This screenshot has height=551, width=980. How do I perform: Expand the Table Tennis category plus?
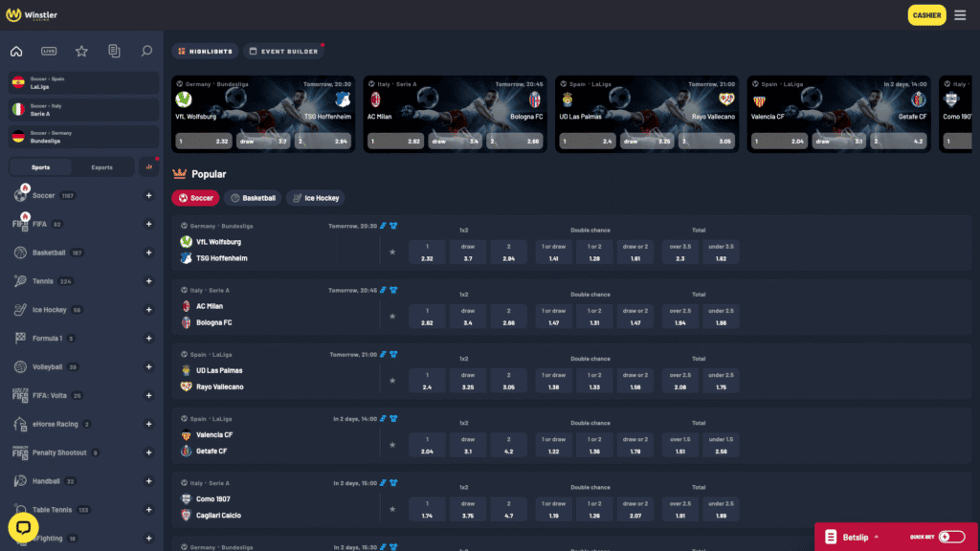pyautogui.click(x=148, y=510)
